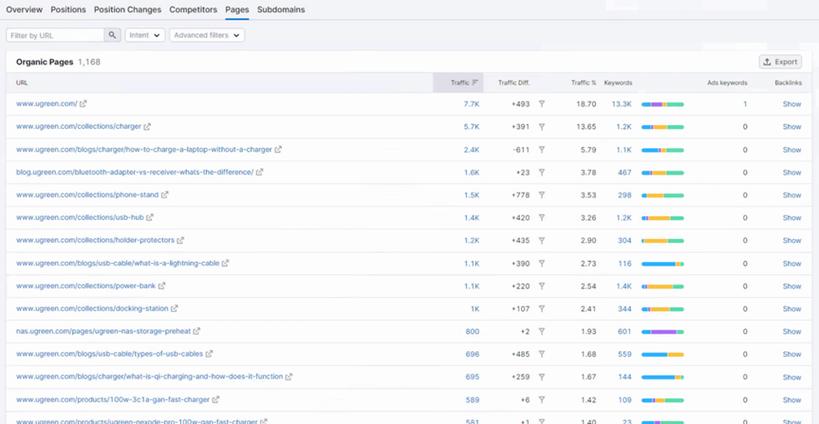819x424 pixels.
Task: Click the filter funnel icon in the +390 row
Action: pos(542,263)
